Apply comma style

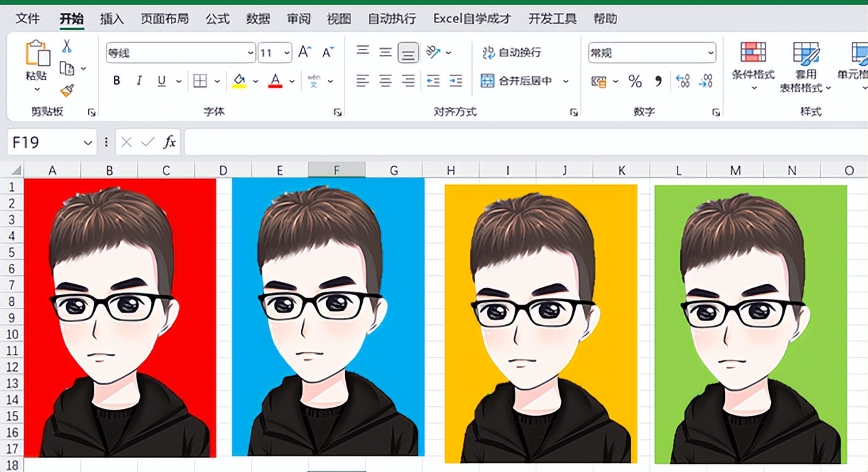tap(658, 81)
